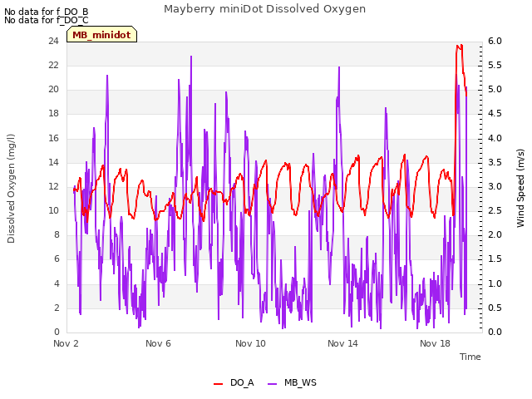Click the 12 dissolved oxygen tick label
The width and height of the screenshot is (532, 399).
tap(53, 186)
